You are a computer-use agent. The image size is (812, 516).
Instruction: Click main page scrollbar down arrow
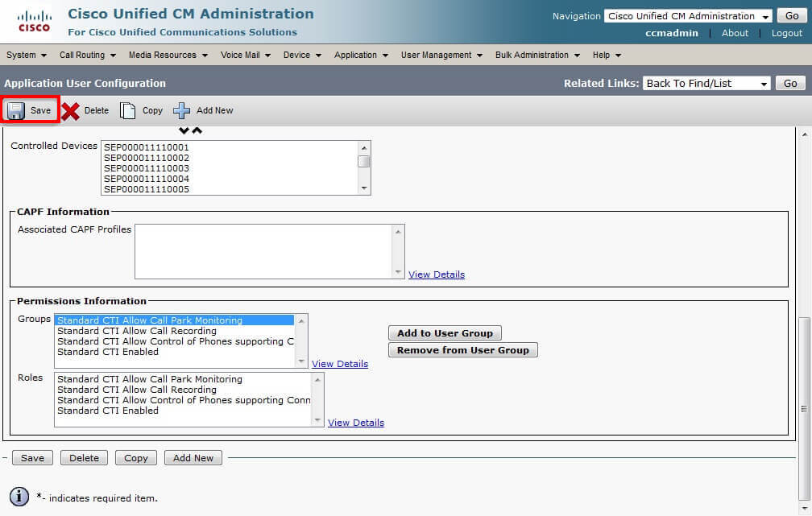tap(805, 509)
